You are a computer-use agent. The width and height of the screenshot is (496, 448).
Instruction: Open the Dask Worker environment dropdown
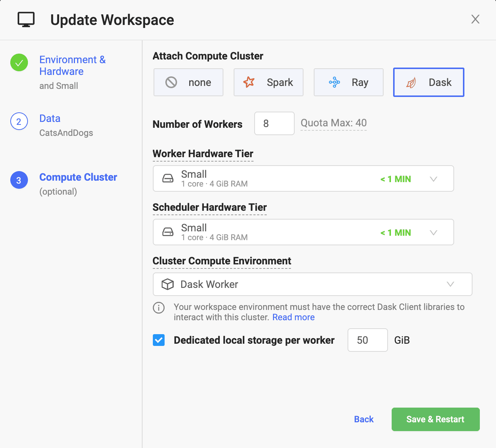click(x=313, y=284)
